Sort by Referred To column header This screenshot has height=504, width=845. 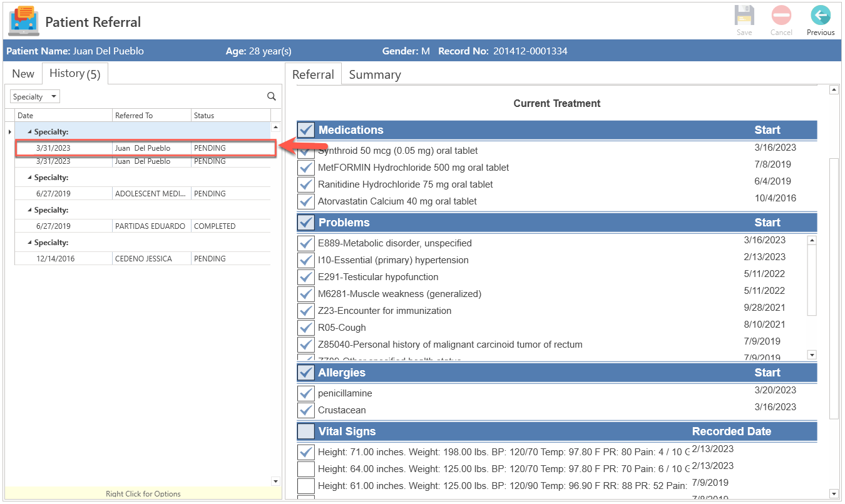click(151, 115)
